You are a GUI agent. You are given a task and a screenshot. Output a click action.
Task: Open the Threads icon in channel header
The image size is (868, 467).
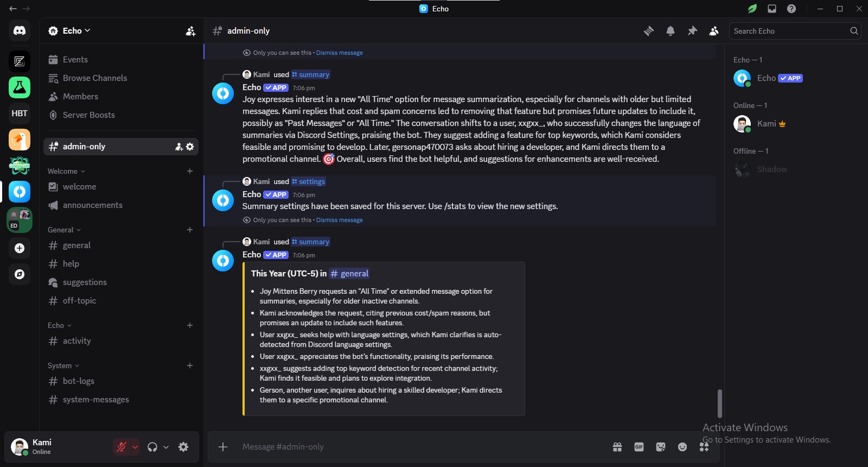coord(649,31)
